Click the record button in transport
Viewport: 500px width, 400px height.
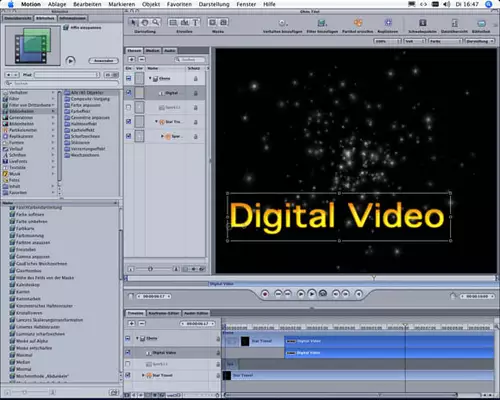265,294
